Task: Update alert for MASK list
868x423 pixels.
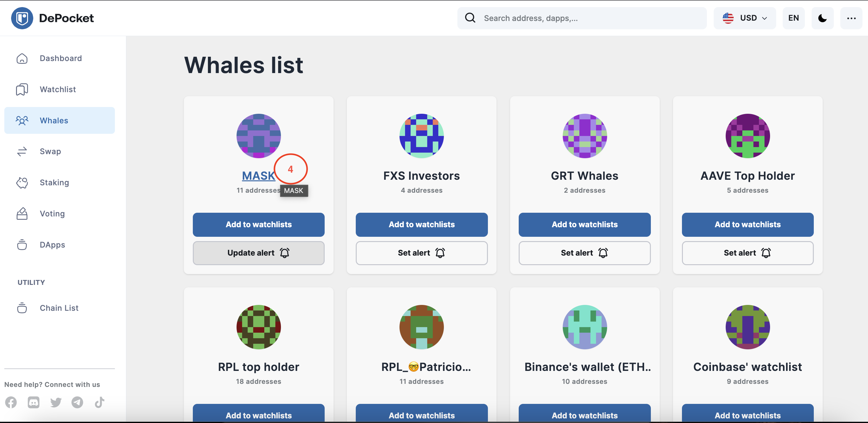Action: (x=258, y=253)
